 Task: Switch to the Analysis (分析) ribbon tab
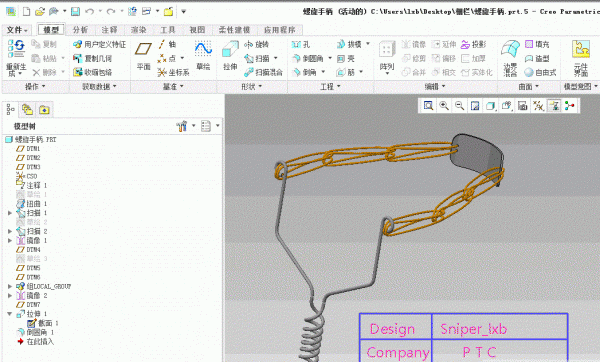tap(80, 30)
